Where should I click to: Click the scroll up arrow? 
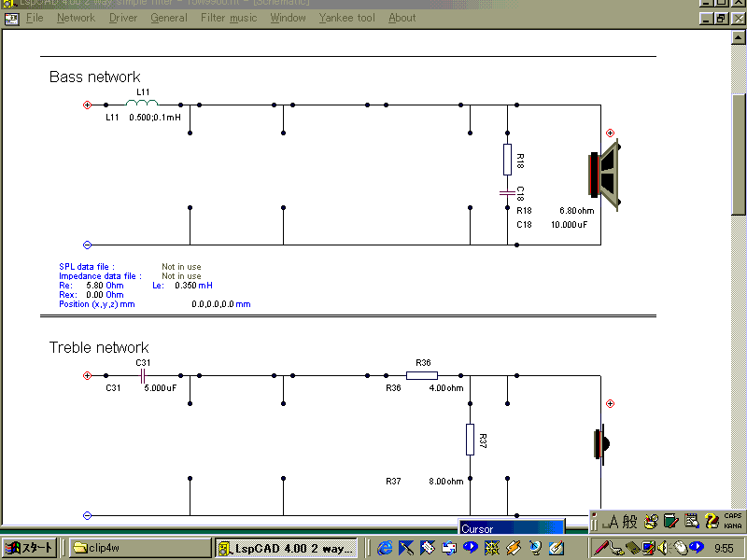pyautogui.click(x=739, y=38)
